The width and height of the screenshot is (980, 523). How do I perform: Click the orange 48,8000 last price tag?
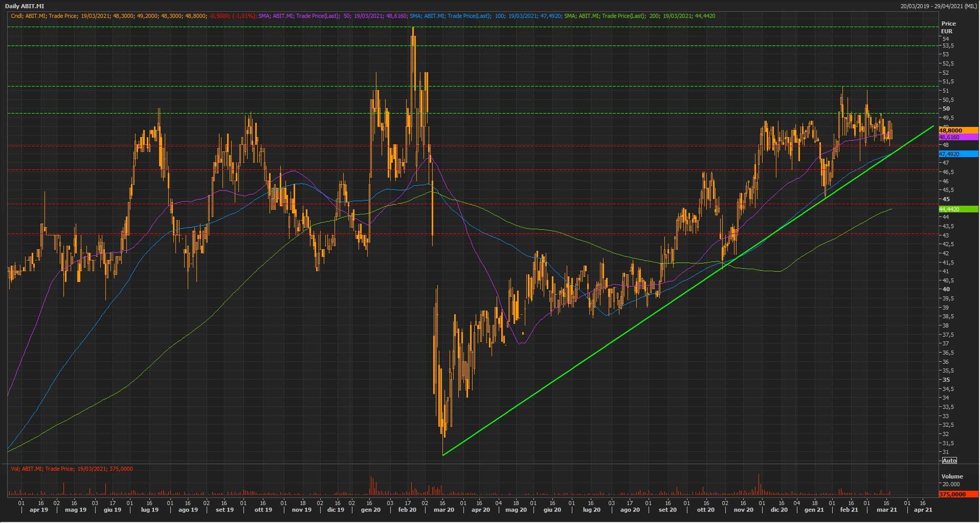click(957, 130)
